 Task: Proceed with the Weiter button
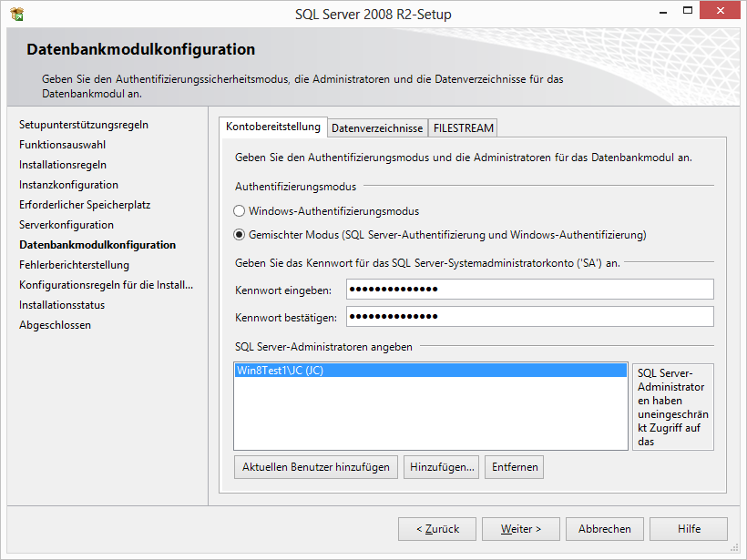pyautogui.click(x=521, y=529)
